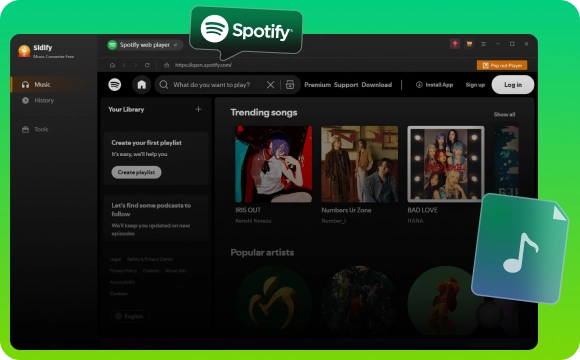Click the Pop out Player button

[x=502, y=65]
